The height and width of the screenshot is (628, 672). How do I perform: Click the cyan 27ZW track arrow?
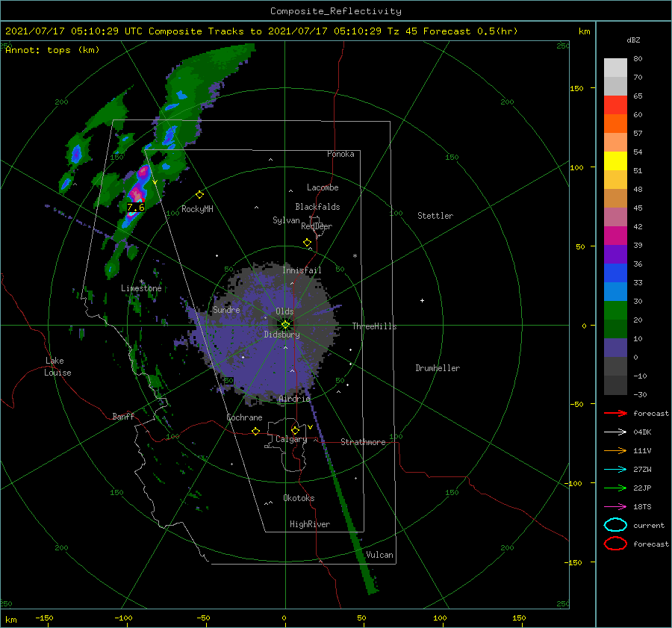click(x=615, y=470)
